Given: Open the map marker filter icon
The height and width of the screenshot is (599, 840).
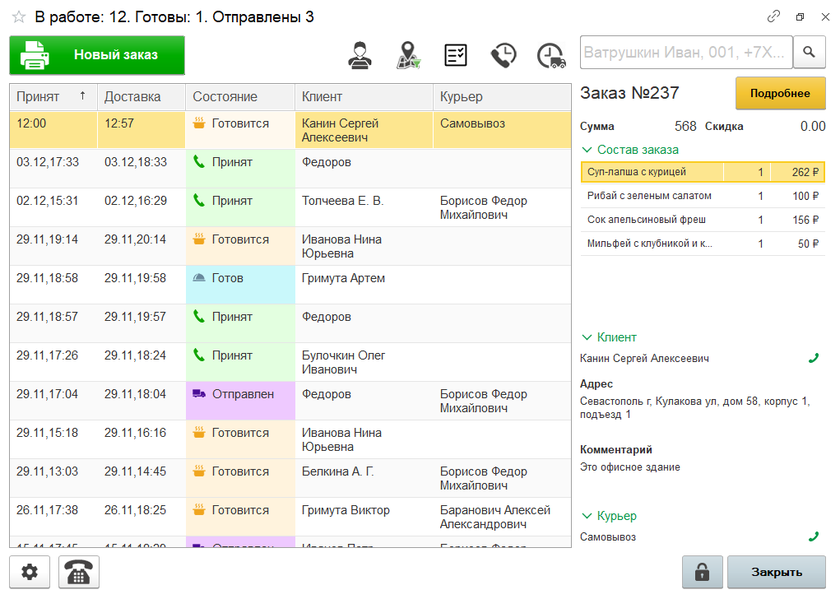Looking at the screenshot, I should 407,55.
